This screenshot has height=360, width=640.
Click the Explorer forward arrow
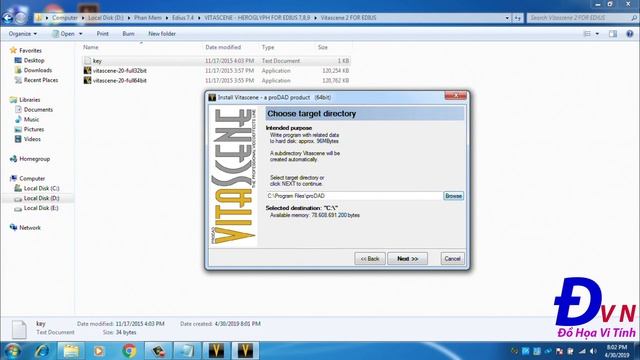20,18
